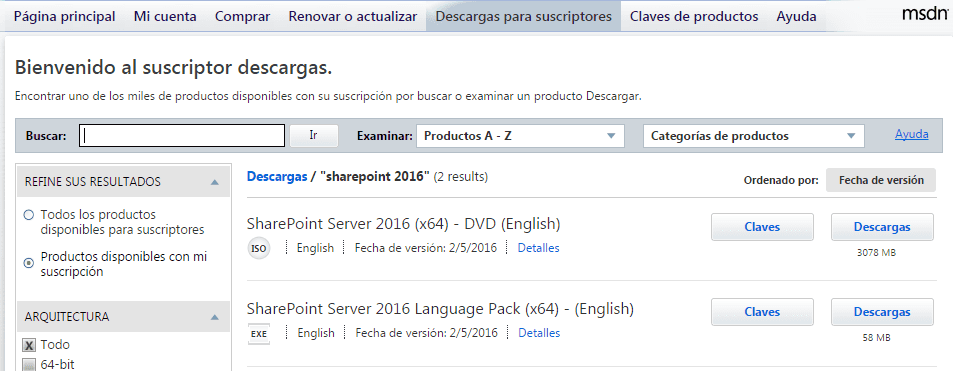Collapse the Arquitectura section
This screenshot has width=953, height=371.
(x=214, y=317)
